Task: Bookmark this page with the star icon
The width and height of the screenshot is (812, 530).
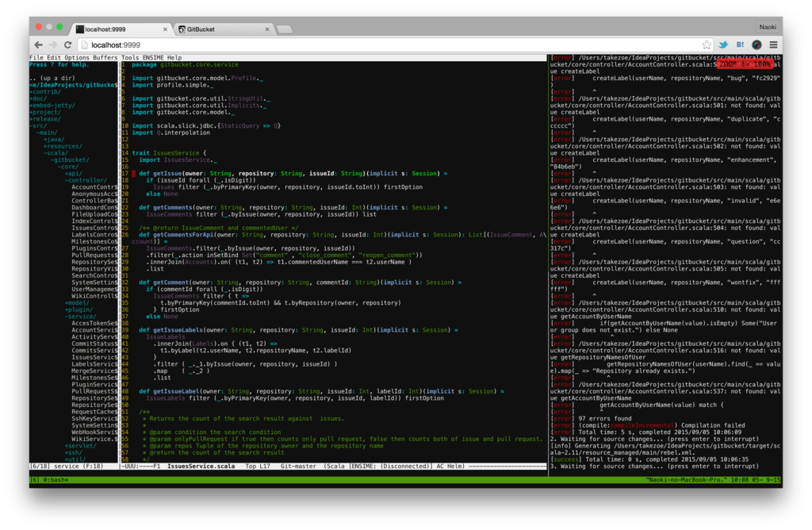Action: pos(707,45)
